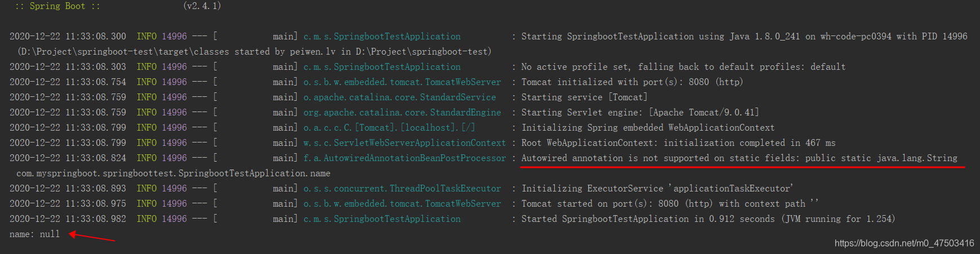This screenshot has width=980, height=254.
Task: Click the 'name: null' output line
Action: (34, 234)
